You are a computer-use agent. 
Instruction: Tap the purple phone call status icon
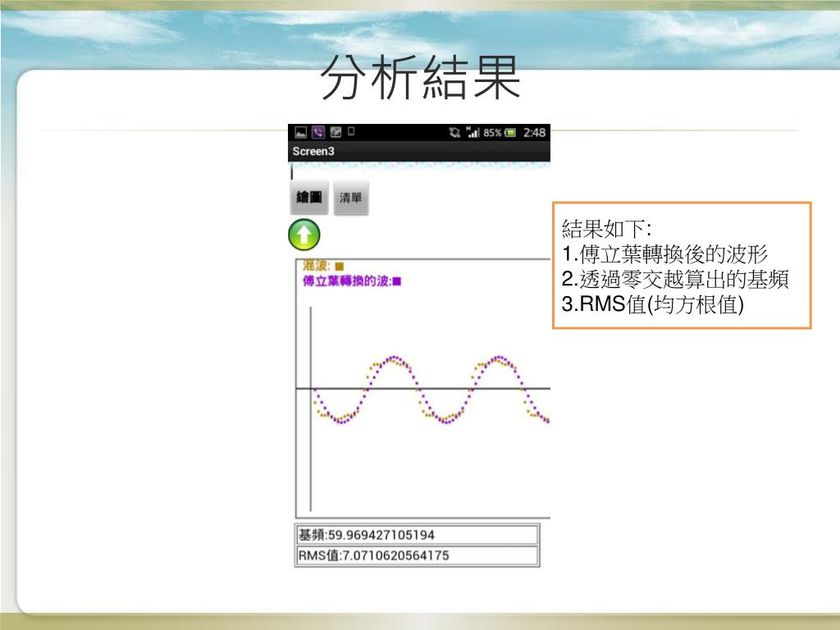point(318,132)
